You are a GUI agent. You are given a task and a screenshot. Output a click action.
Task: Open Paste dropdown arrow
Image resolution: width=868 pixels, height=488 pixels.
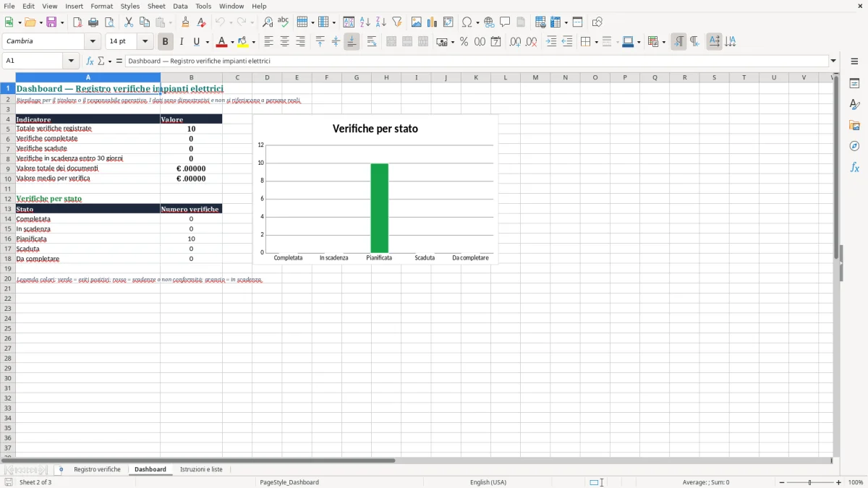click(x=170, y=22)
